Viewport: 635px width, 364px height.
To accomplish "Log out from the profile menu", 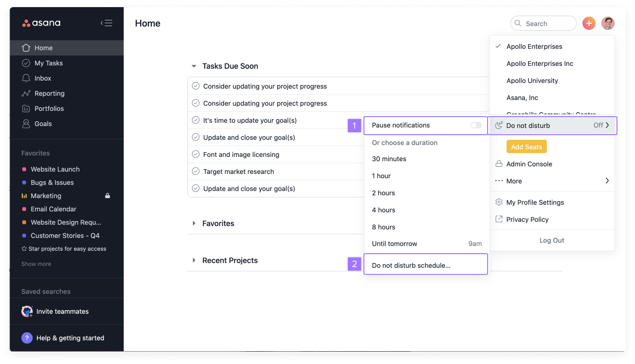I will [x=552, y=240].
